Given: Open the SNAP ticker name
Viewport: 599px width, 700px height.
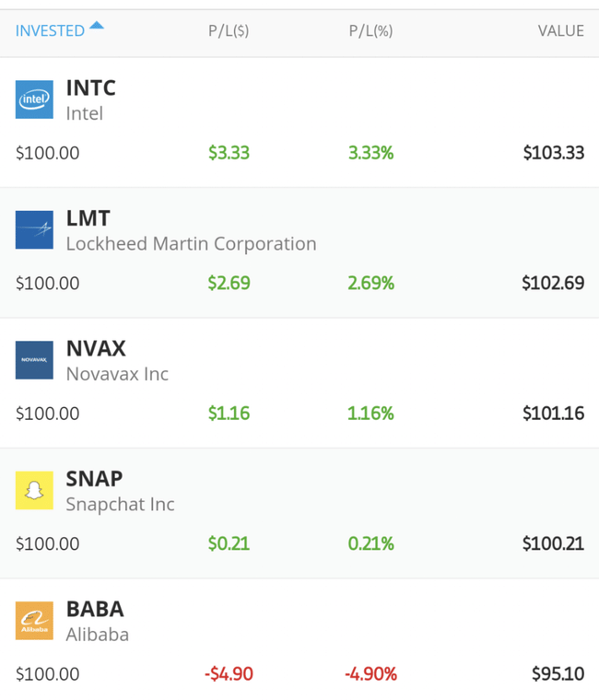Looking at the screenshot, I should coord(94,479).
